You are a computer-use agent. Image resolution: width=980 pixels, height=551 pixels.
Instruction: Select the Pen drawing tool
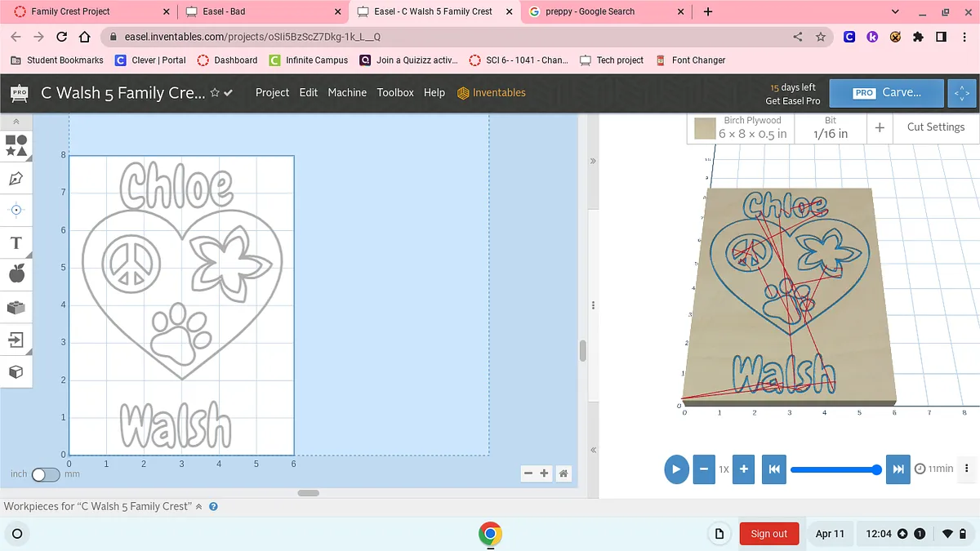(16, 178)
